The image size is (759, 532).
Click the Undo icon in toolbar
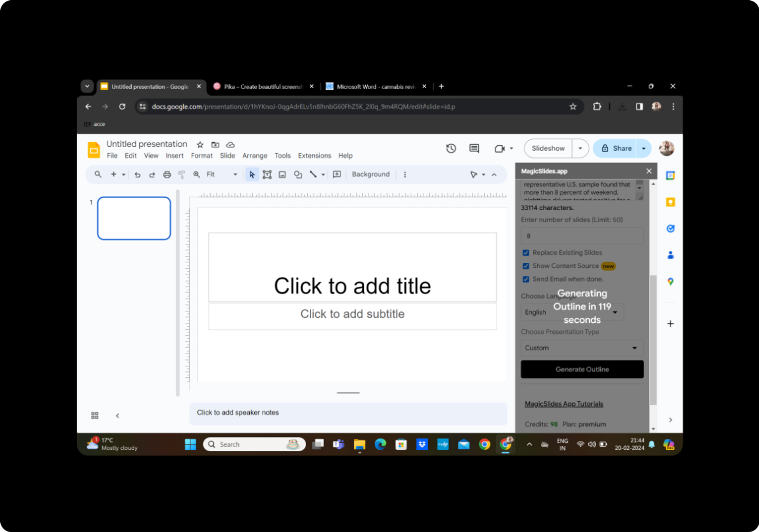coord(137,174)
